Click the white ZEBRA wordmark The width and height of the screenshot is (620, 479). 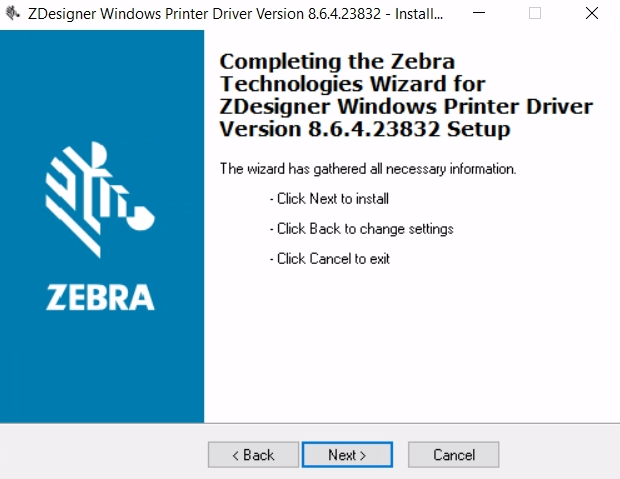click(100, 297)
